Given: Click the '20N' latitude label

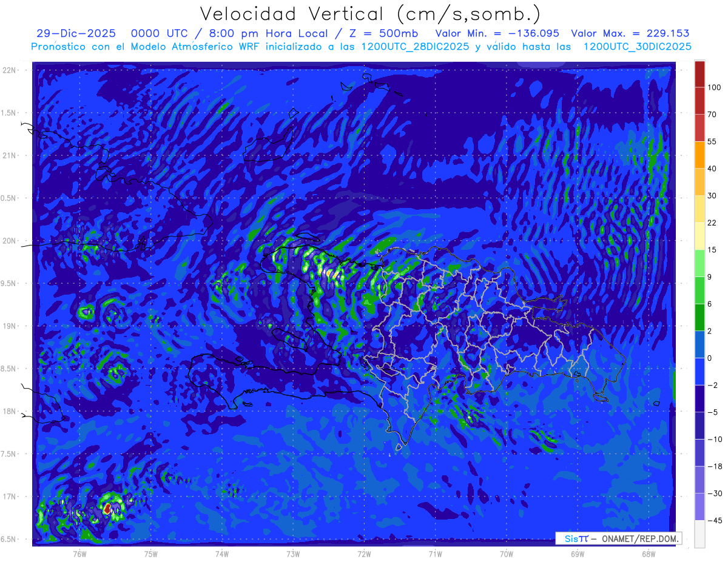Looking at the screenshot, I should (8, 241).
